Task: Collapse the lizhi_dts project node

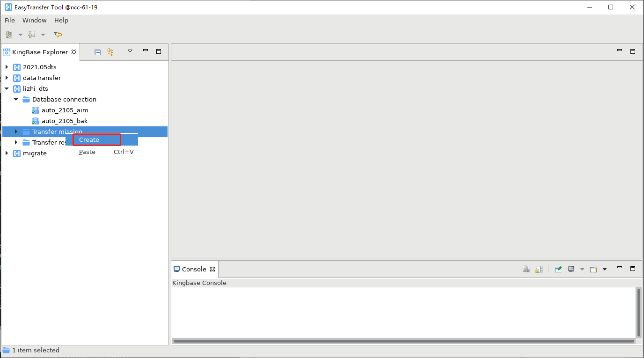Action: pos(7,88)
